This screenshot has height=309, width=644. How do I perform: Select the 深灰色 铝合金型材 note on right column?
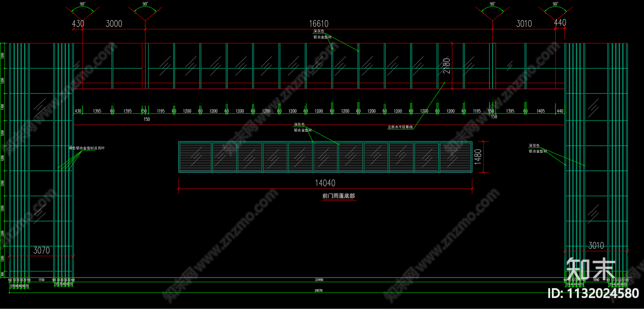point(538,148)
